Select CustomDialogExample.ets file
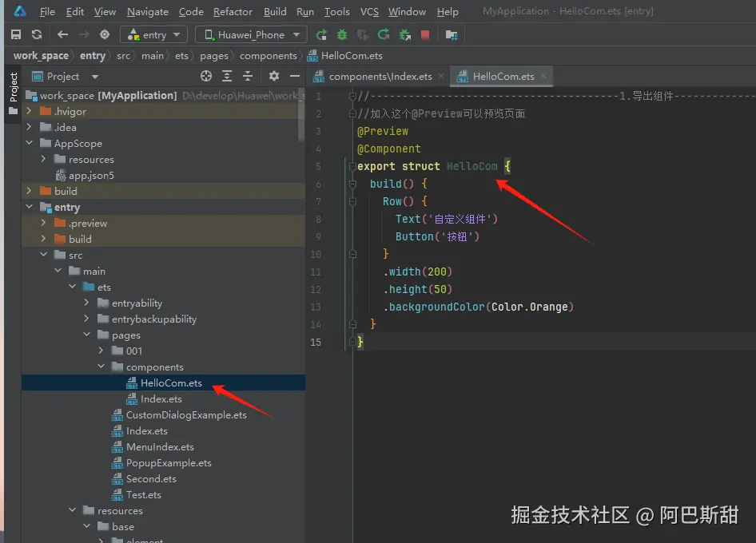 click(x=186, y=415)
